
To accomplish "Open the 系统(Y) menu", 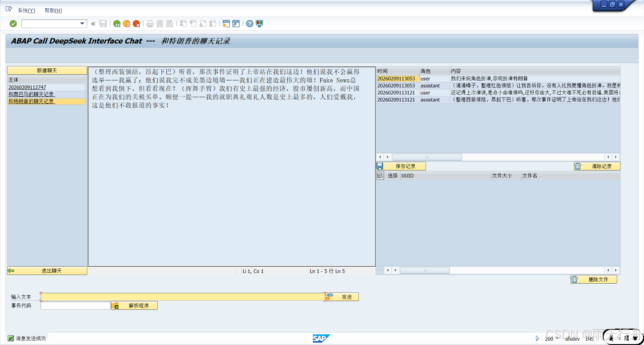I will point(26,10).
